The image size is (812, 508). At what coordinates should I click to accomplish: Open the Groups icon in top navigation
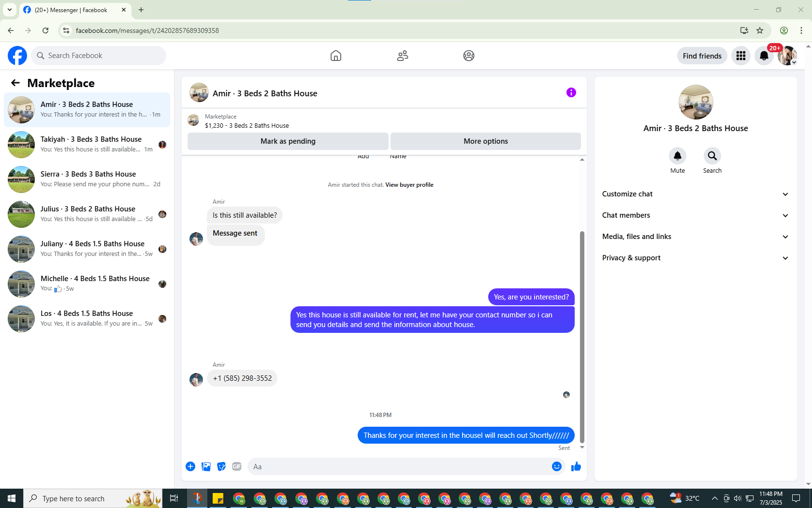(469, 56)
